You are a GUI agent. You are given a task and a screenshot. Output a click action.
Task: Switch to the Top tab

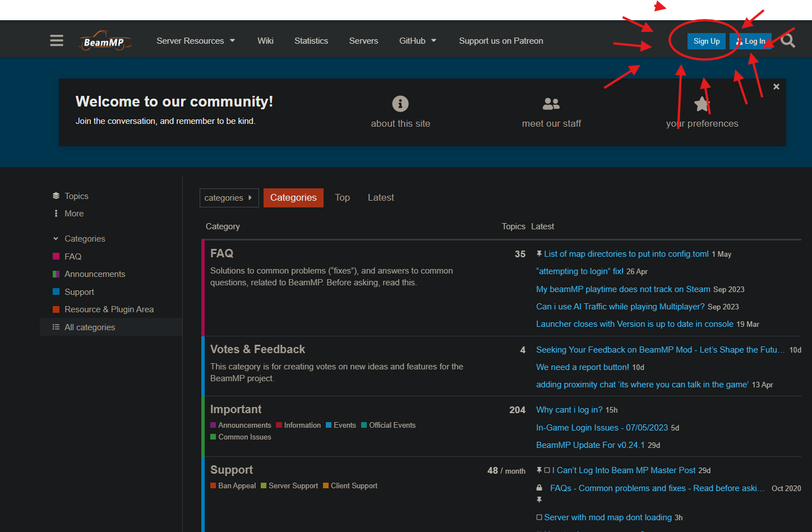(x=342, y=198)
